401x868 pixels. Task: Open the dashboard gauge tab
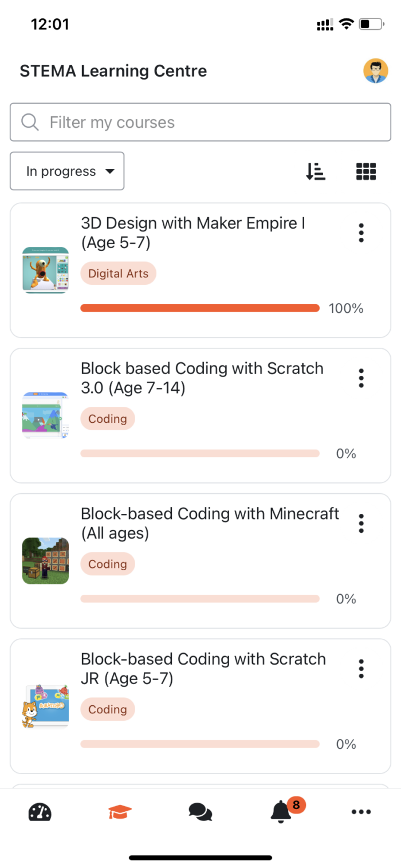click(40, 812)
